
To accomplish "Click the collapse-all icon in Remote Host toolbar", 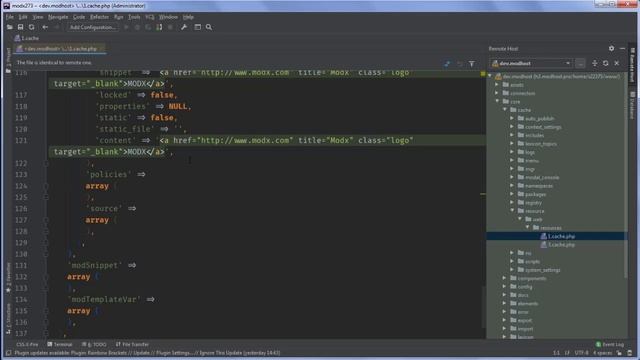I will [594, 63].
